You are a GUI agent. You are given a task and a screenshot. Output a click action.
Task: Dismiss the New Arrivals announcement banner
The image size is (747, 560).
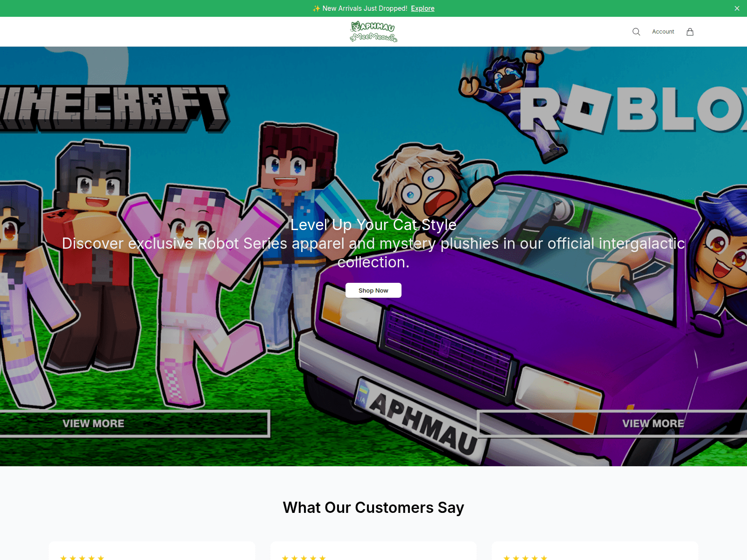[737, 8]
